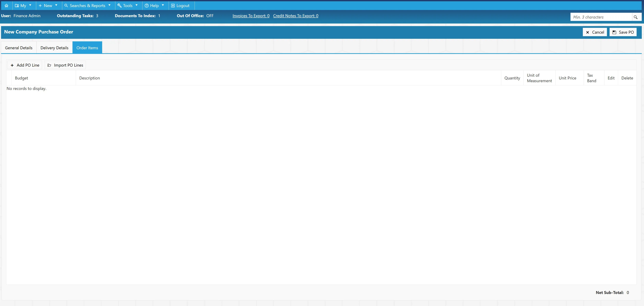The width and height of the screenshot is (644, 306).
Task: Click the search magnifier icon
Action: tap(635, 17)
